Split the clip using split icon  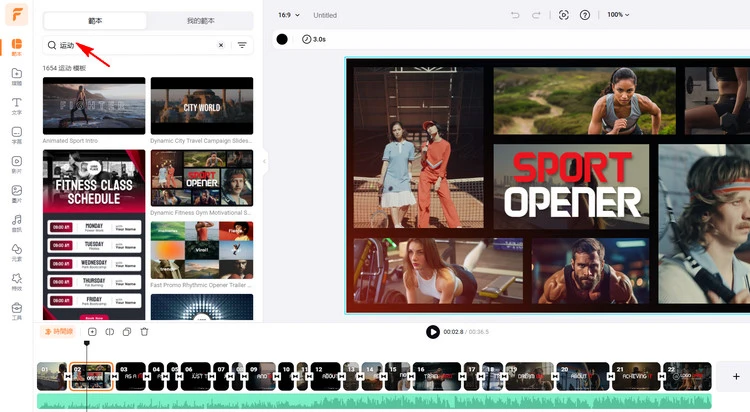[110, 331]
